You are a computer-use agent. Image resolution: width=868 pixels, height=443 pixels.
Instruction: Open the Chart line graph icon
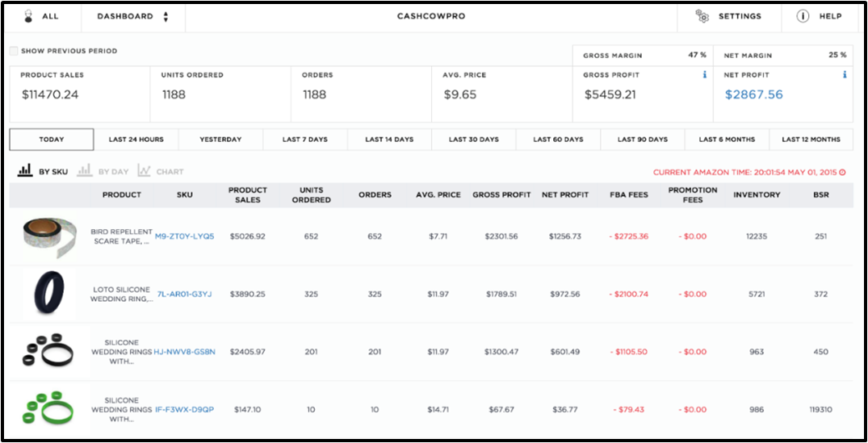144,171
